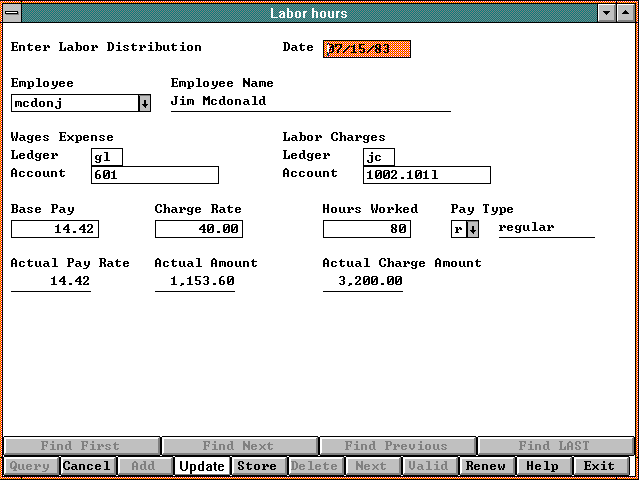The width and height of the screenshot is (639, 480).
Task: Click the Update button
Action: [202, 466]
